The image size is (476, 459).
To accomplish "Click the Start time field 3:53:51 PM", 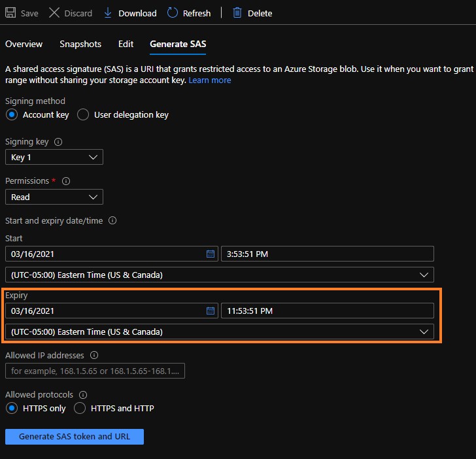I will 327,254.
